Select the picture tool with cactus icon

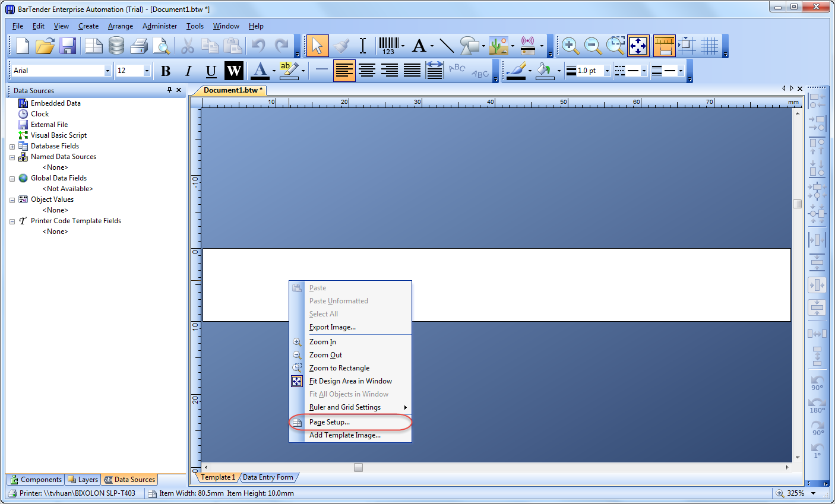[499, 46]
